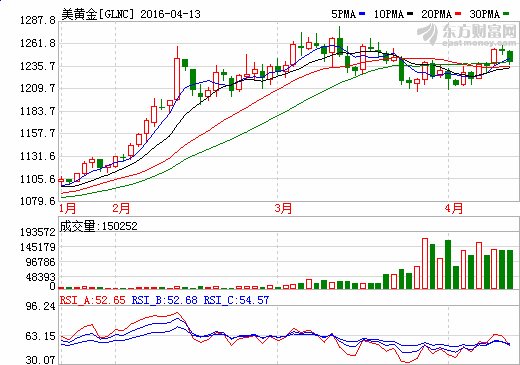The image size is (520, 365).
Task: Click the eastmoney watermark logo
Action: 466,35
